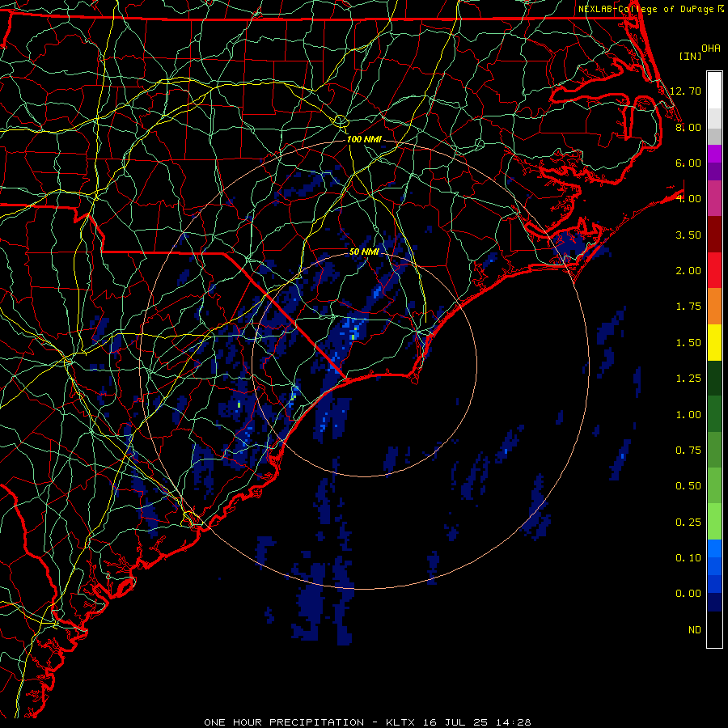Image resolution: width=728 pixels, height=728 pixels.
Task: Pick the navy swatch just above ND
Action: pyautogui.click(x=714, y=603)
